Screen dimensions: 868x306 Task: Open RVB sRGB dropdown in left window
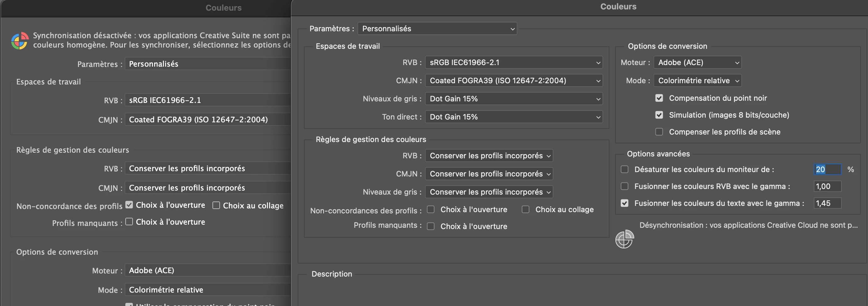click(x=207, y=100)
